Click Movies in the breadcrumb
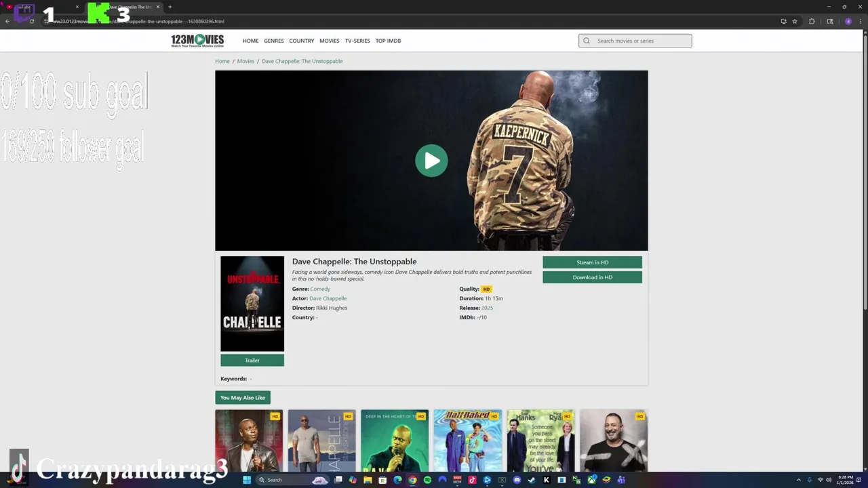The width and height of the screenshot is (868, 488). pyautogui.click(x=245, y=61)
